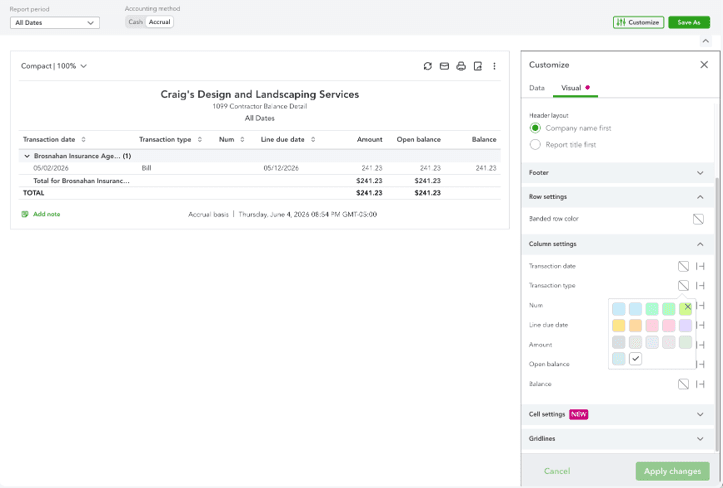
Task: Sort by the Transaction date column arrows
Action: (83, 139)
